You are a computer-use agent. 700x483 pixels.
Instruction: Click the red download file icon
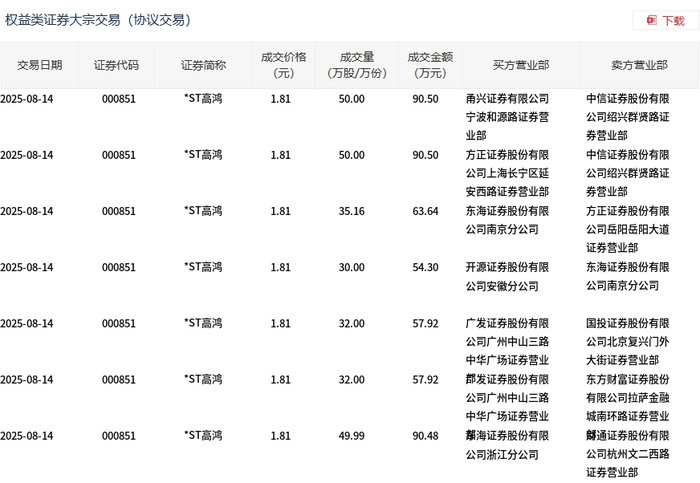[652, 20]
